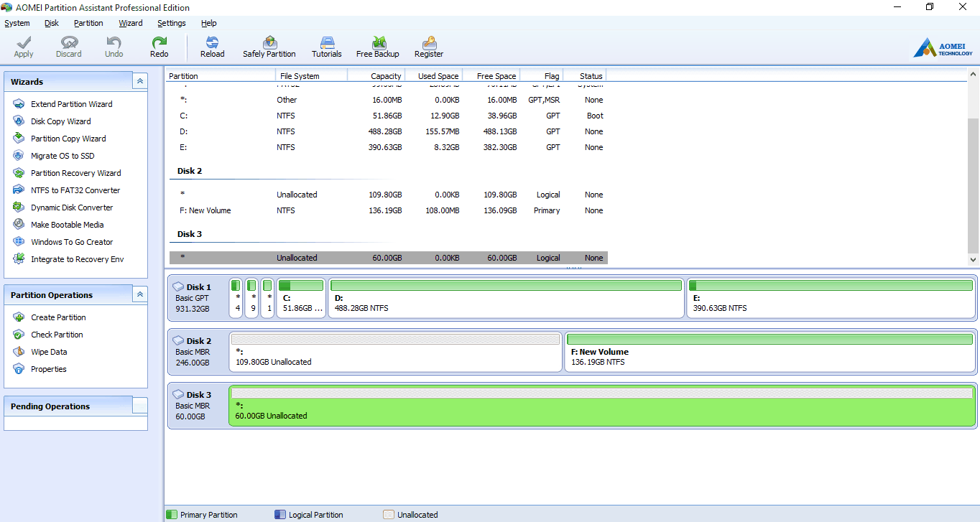The image size is (980, 522).
Task: Click the partition list scroll-down arrow
Action: [x=974, y=260]
